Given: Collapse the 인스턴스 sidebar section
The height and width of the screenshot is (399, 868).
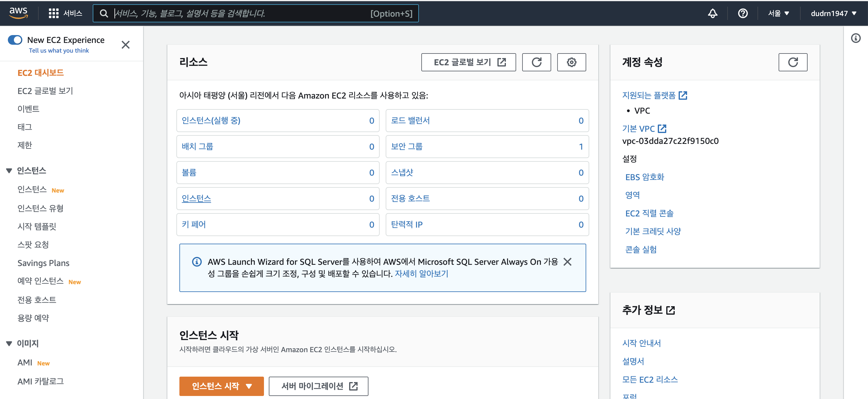Looking at the screenshot, I should click(9, 171).
